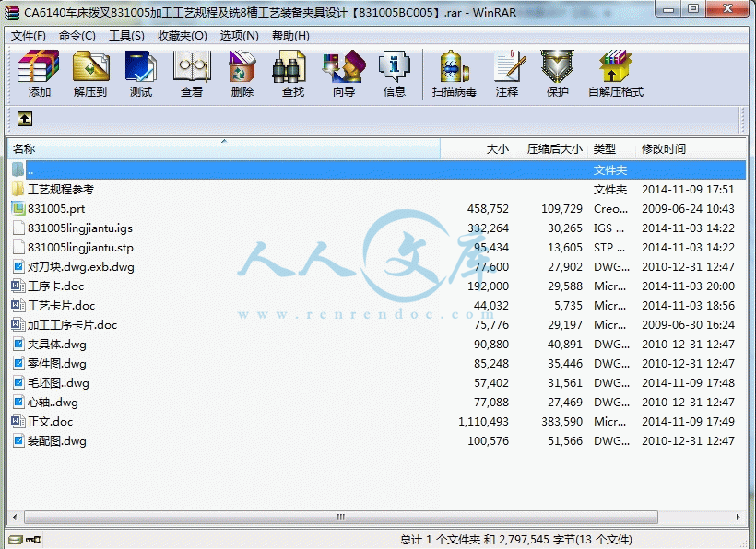The width and height of the screenshot is (756, 549).
Task: Open the 文件(F) menu
Action: coord(28,36)
